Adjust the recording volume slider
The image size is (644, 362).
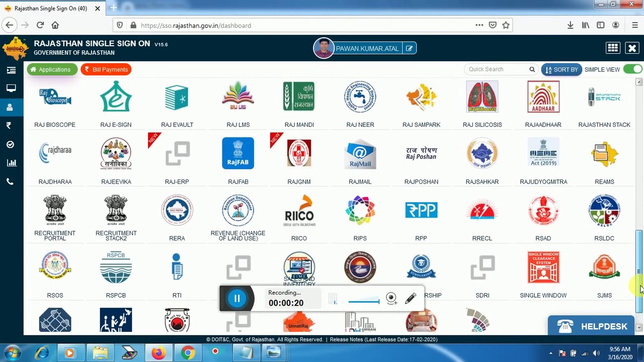[x=364, y=302]
